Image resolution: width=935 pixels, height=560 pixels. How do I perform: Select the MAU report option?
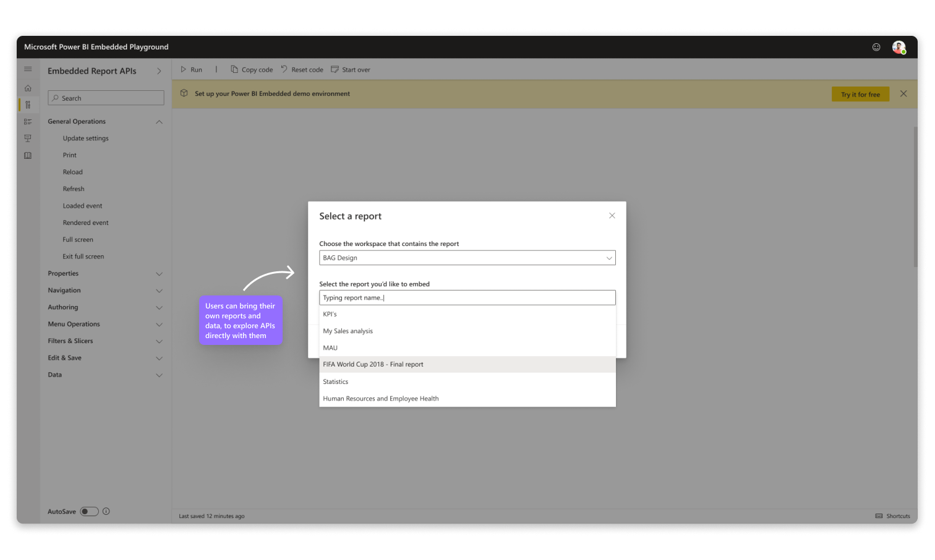[x=467, y=348]
